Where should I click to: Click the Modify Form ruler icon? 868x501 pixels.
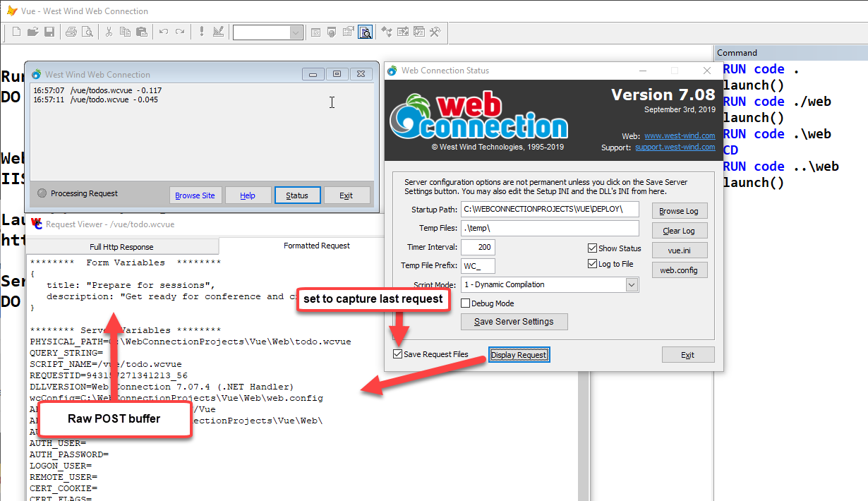[218, 32]
